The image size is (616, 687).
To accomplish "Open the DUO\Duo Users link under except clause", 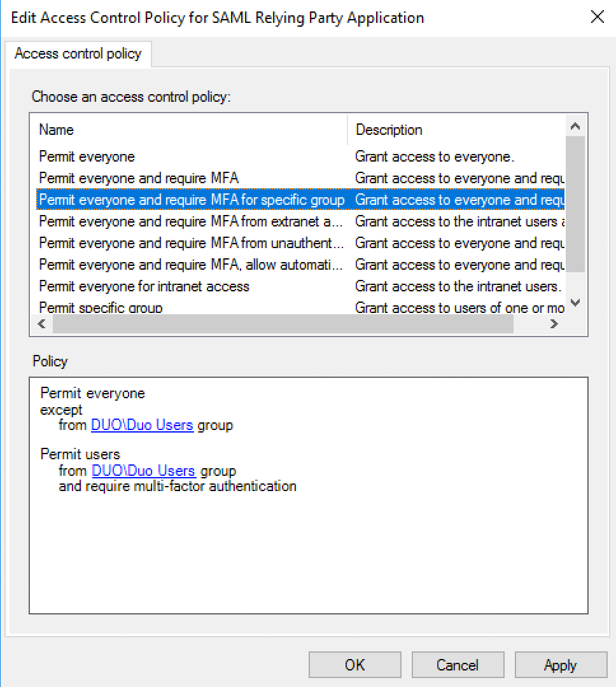I will pos(142,424).
